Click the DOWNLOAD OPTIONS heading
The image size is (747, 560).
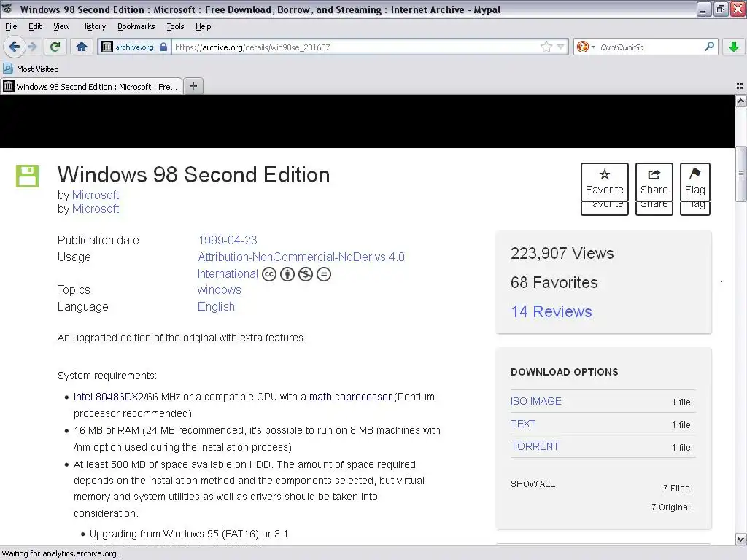[565, 372]
